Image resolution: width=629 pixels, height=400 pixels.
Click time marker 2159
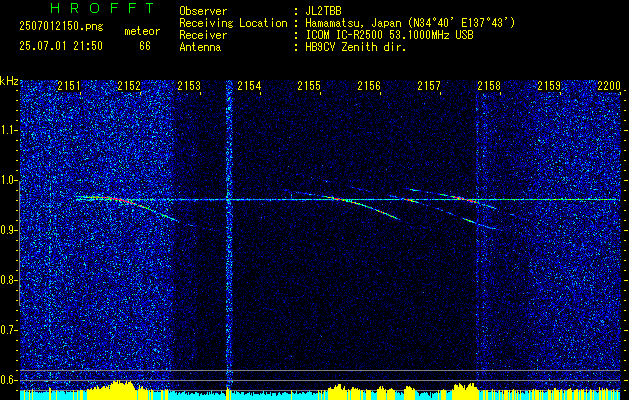click(x=549, y=86)
